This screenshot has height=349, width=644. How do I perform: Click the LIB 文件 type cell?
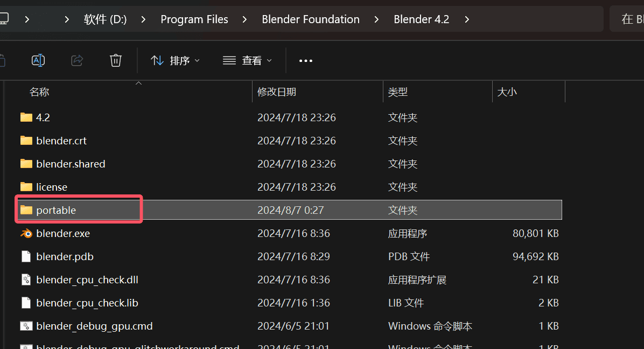pos(406,303)
